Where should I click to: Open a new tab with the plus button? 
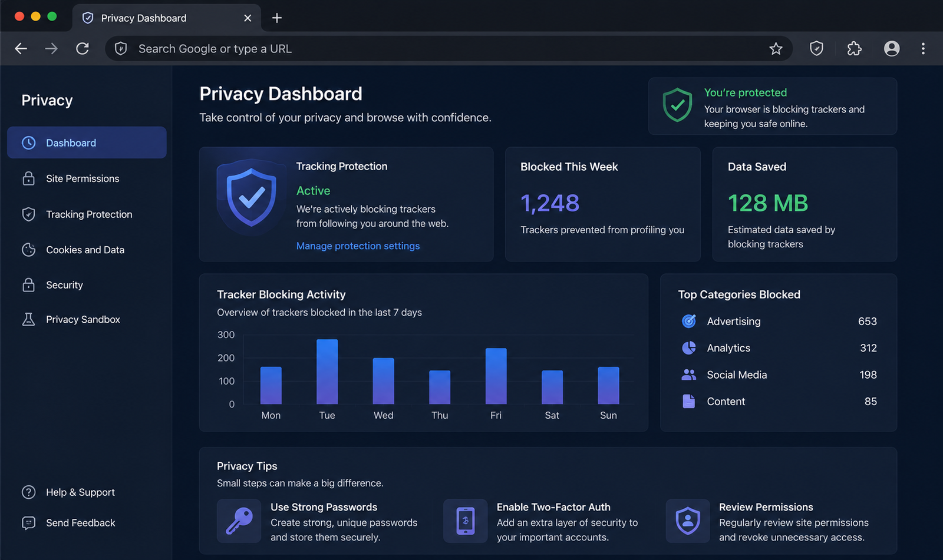pos(277,18)
